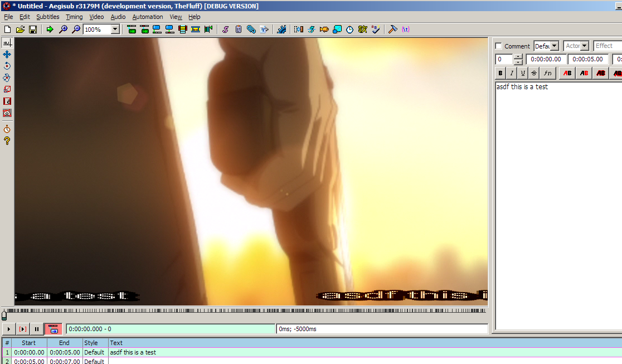Image resolution: width=622 pixels, height=364 pixels.
Task: Open font chooser with fn button
Action: point(547,73)
